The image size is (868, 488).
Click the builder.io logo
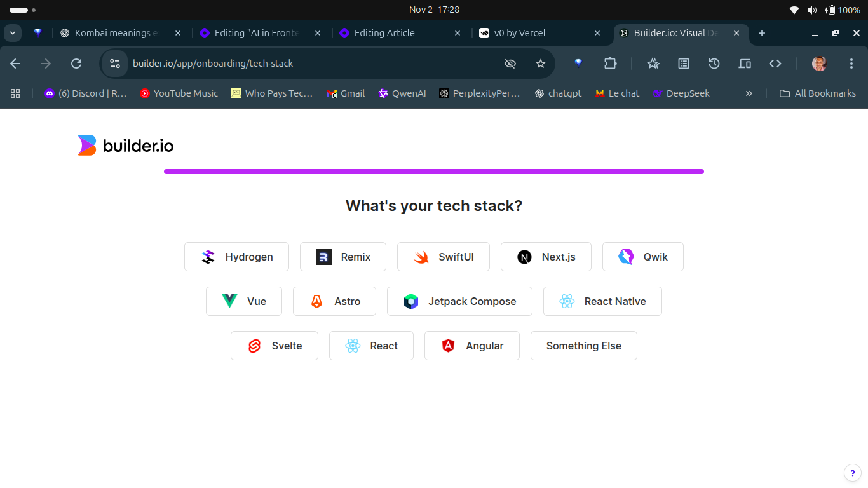(126, 146)
